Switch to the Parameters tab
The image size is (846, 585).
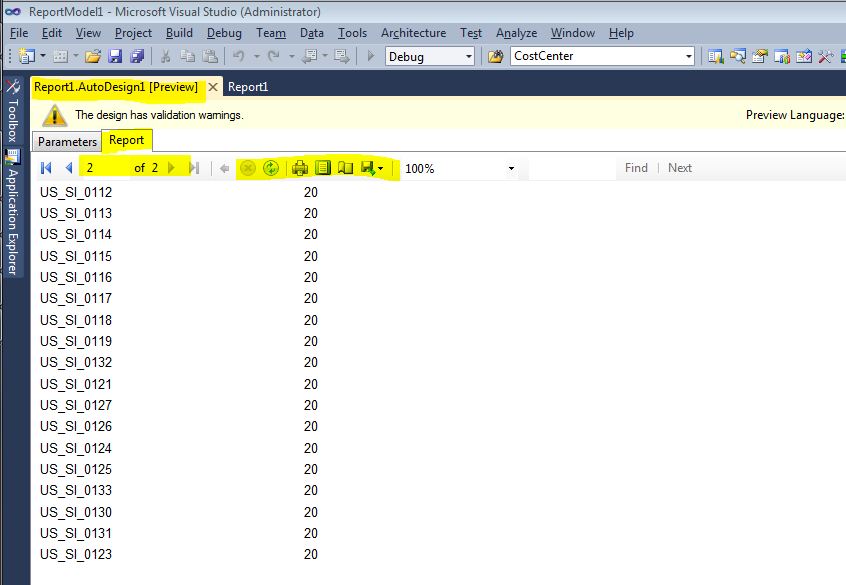point(66,141)
